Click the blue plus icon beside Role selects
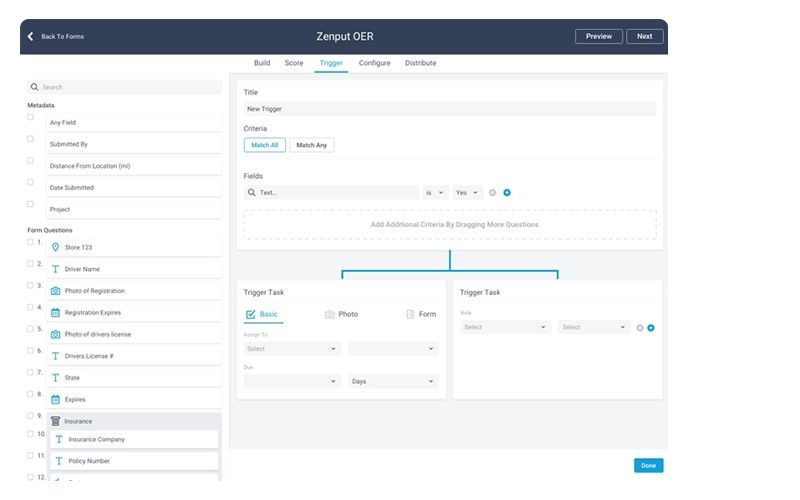 point(651,327)
